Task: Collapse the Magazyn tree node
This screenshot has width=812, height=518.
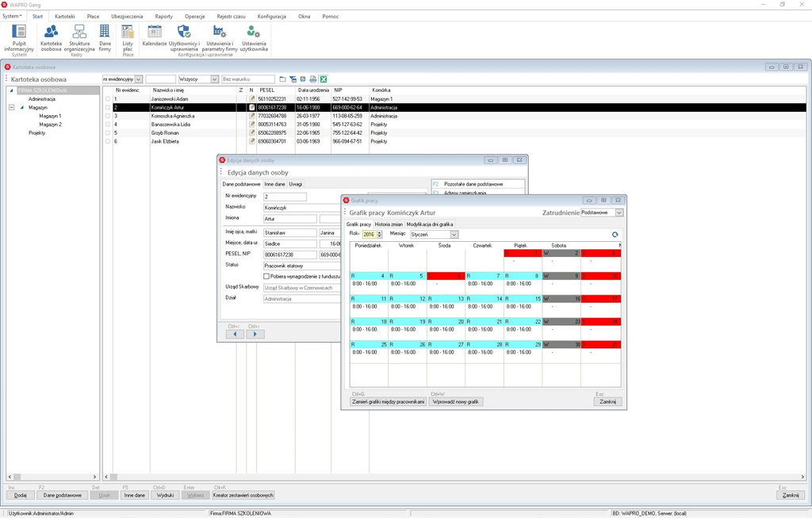Action: point(12,108)
